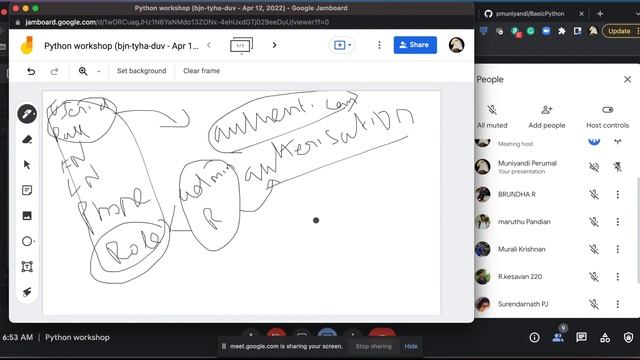Viewport: 640px width, 360px height.
Task: Open Jamboard home logo
Action: point(27,45)
